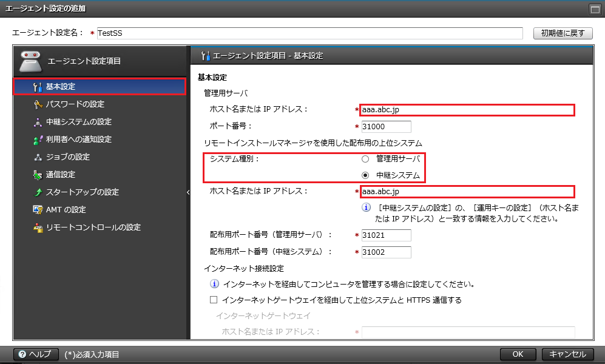Open 中継システムの設定 in the settings list
This screenshot has height=364, width=605.
tap(100, 122)
